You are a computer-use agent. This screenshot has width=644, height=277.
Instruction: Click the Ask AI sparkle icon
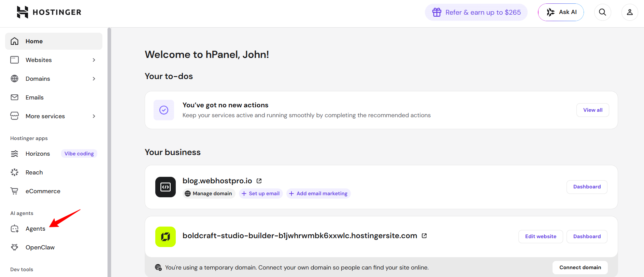[550, 12]
